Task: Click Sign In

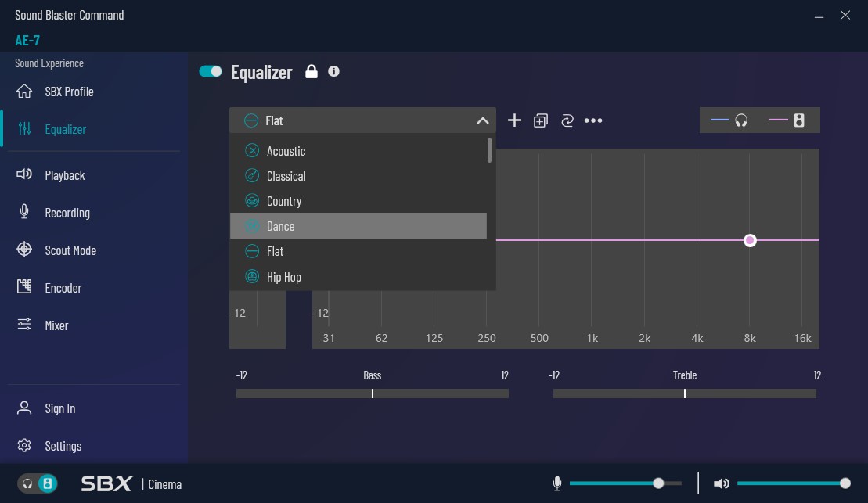Action: (59, 408)
